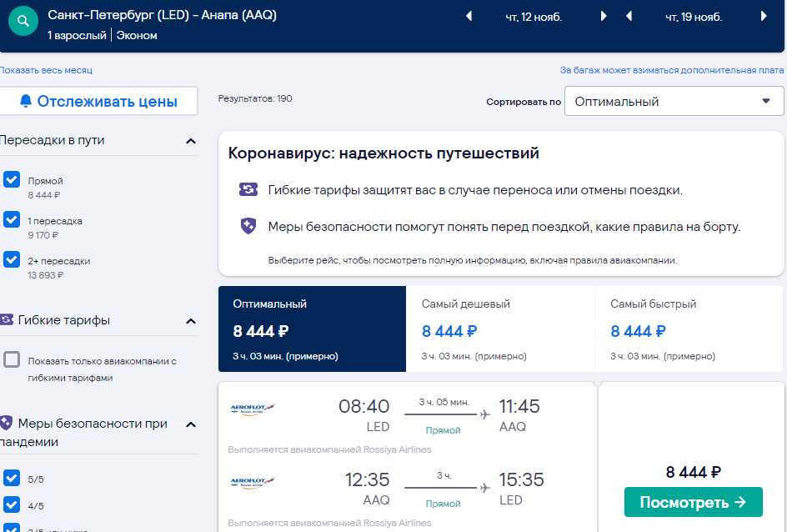The height and width of the screenshot is (532, 787).
Task: Uncheck the 5/5 safety rating checkbox
Action: click(12, 478)
